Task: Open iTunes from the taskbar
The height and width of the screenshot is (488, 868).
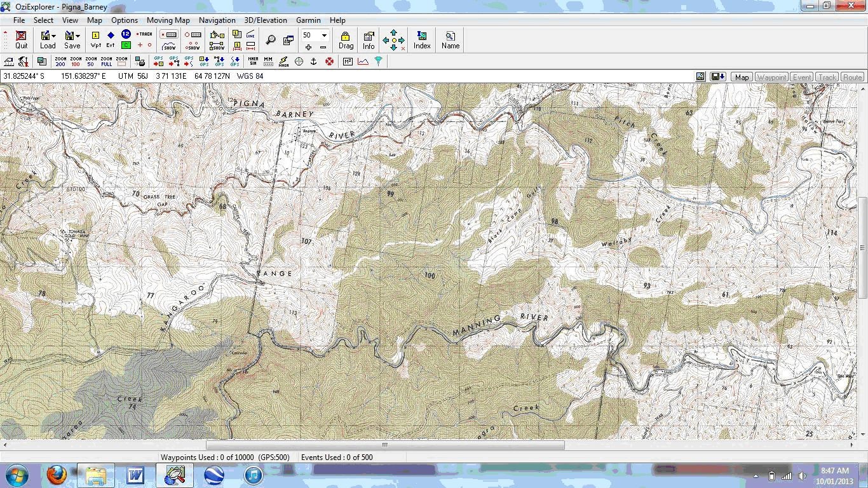Action: pos(253,475)
